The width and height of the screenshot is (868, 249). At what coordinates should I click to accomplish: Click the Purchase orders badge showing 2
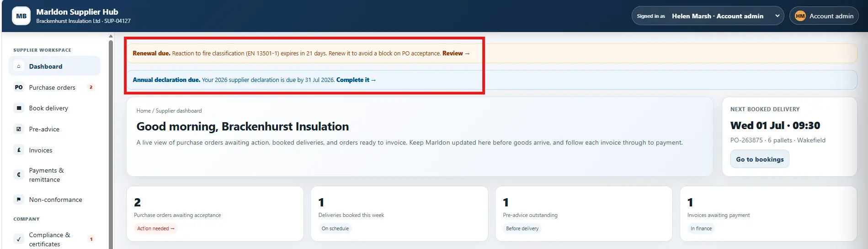tap(91, 87)
